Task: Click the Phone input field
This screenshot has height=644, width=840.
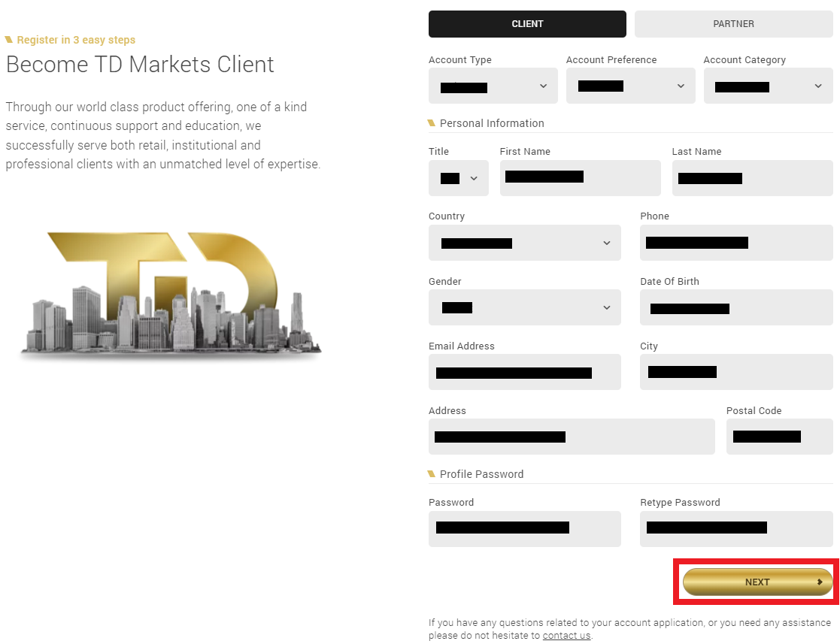Action: pos(737,243)
